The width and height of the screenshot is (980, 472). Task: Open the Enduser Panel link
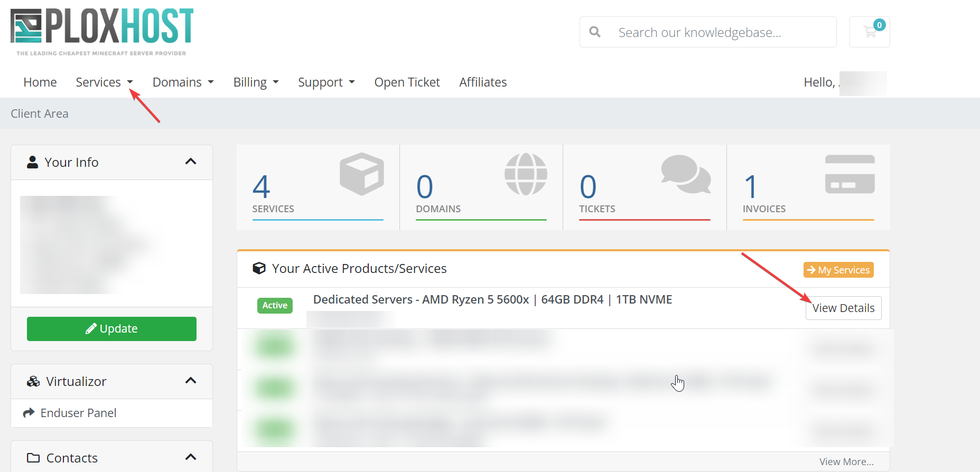click(x=78, y=413)
